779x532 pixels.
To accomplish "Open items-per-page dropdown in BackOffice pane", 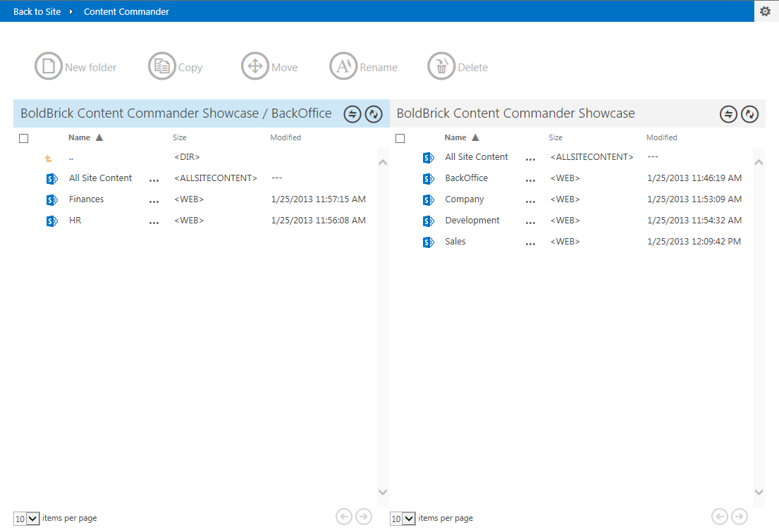I will click(x=26, y=519).
